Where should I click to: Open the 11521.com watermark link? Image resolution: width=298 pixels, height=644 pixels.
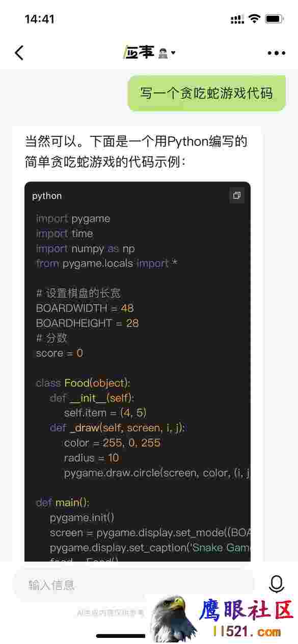coord(247,632)
